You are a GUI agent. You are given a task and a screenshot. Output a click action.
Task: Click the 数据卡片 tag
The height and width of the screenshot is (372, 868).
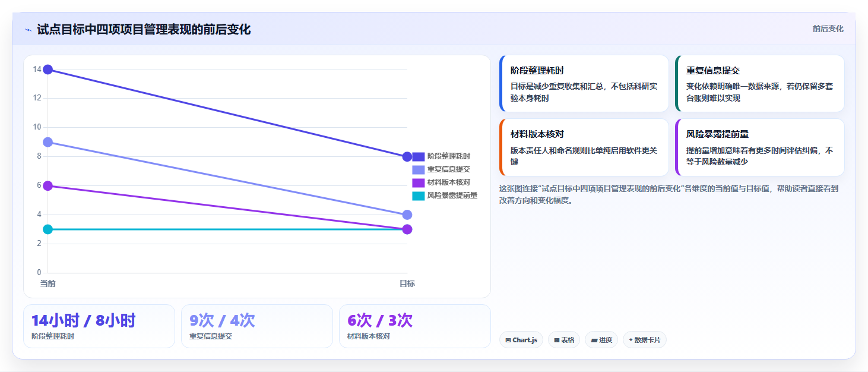click(645, 340)
